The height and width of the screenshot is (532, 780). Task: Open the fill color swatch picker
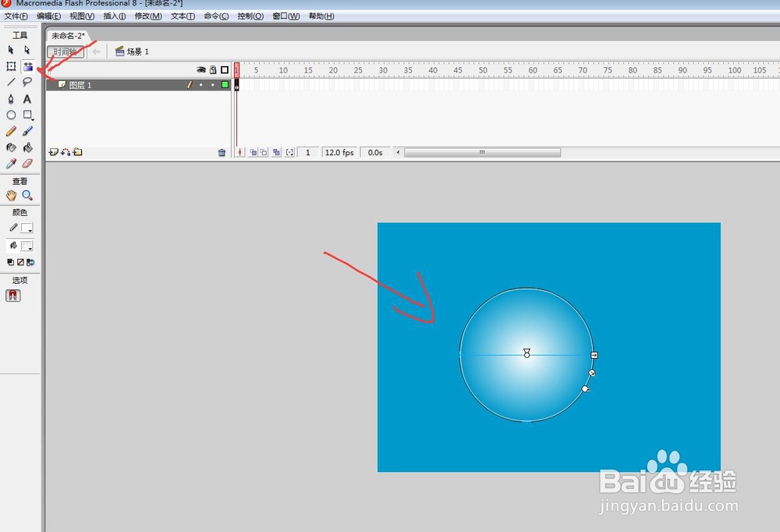pyautogui.click(x=27, y=246)
